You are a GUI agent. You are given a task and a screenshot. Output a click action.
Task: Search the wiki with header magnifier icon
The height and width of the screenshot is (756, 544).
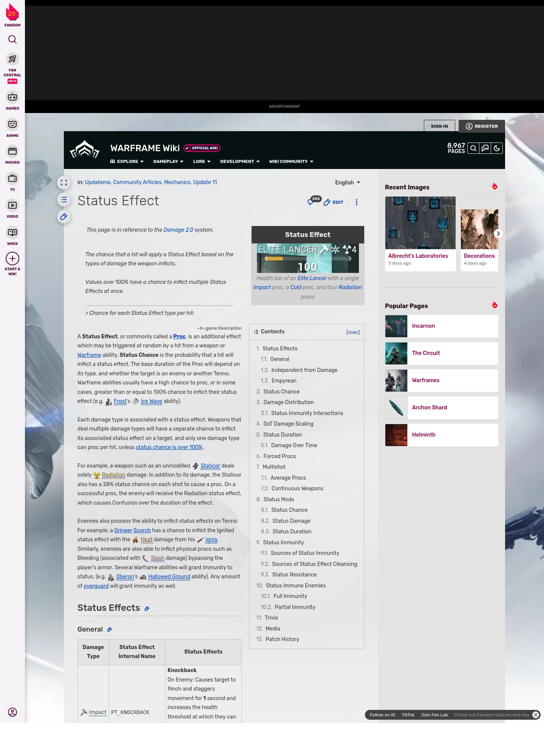[x=473, y=148]
